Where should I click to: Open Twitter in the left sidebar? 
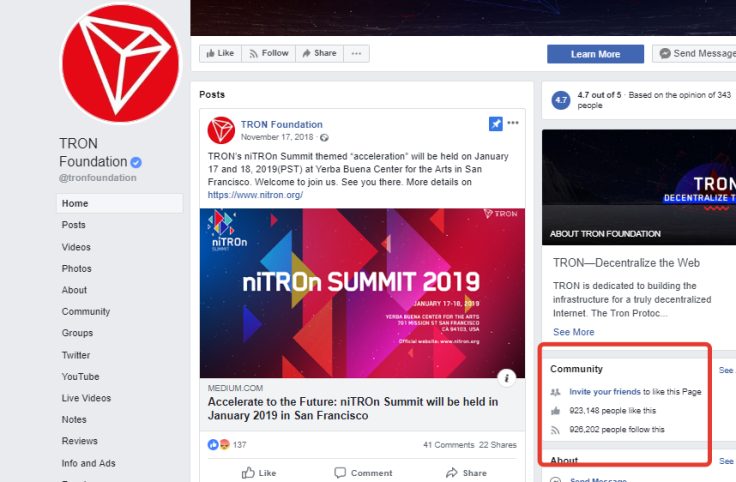pos(76,355)
